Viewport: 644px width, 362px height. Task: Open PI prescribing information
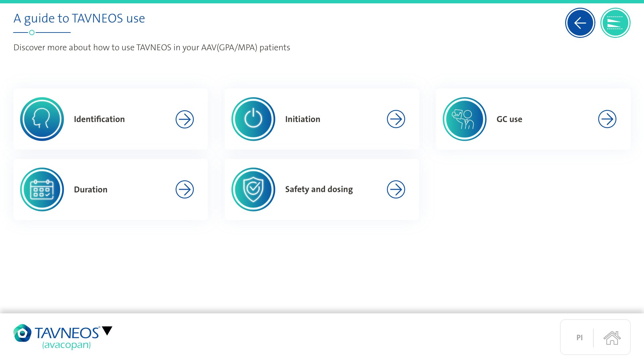[579, 338]
